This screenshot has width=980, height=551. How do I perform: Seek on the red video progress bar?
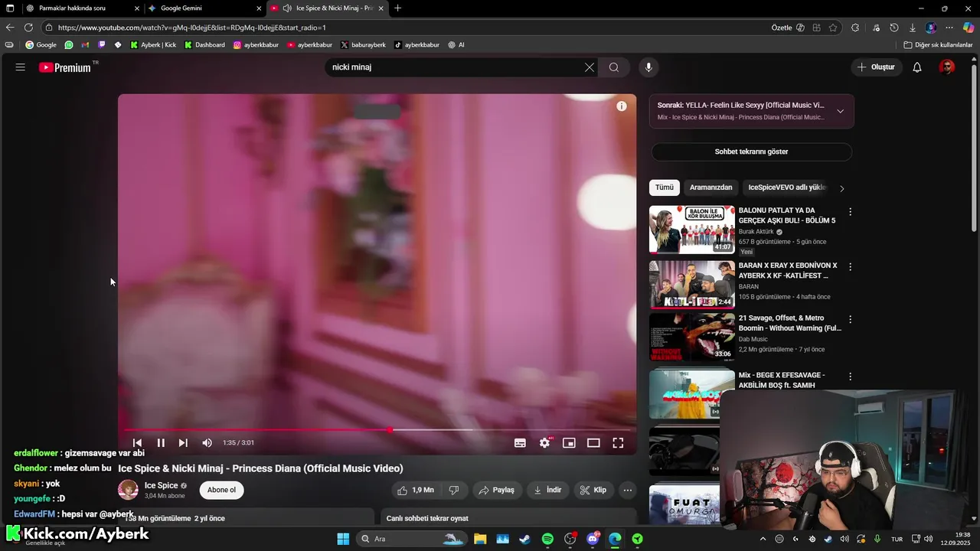click(x=377, y=430)
